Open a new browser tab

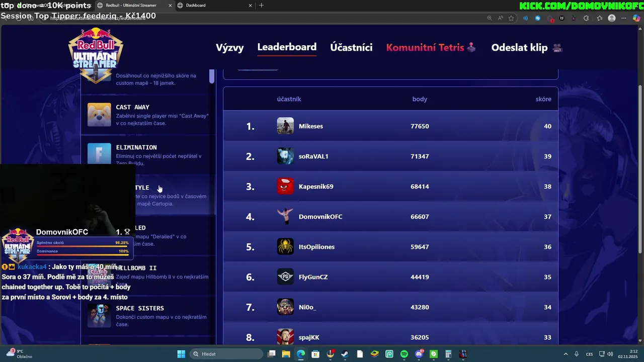click(261, 6)
